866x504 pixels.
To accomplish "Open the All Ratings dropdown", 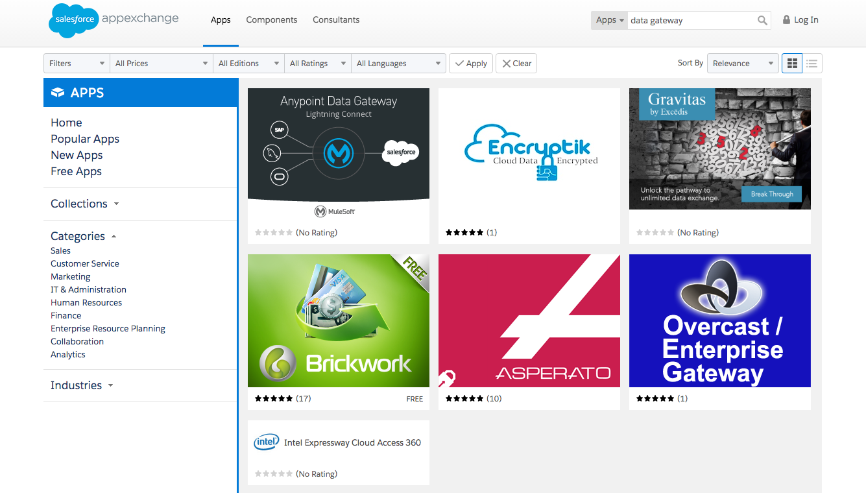I will pos(318,63).
